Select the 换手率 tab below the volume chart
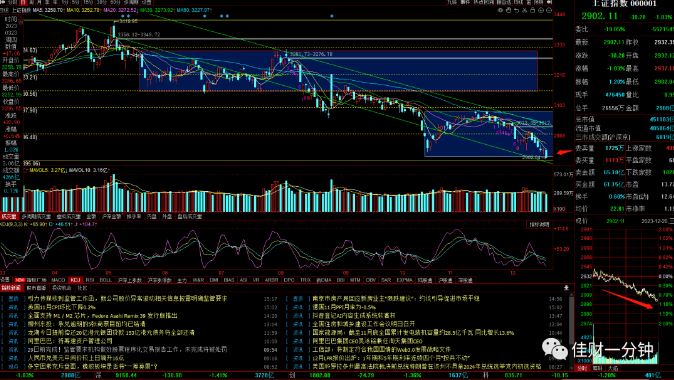This screenshot has width=674, height=380. 134,216
